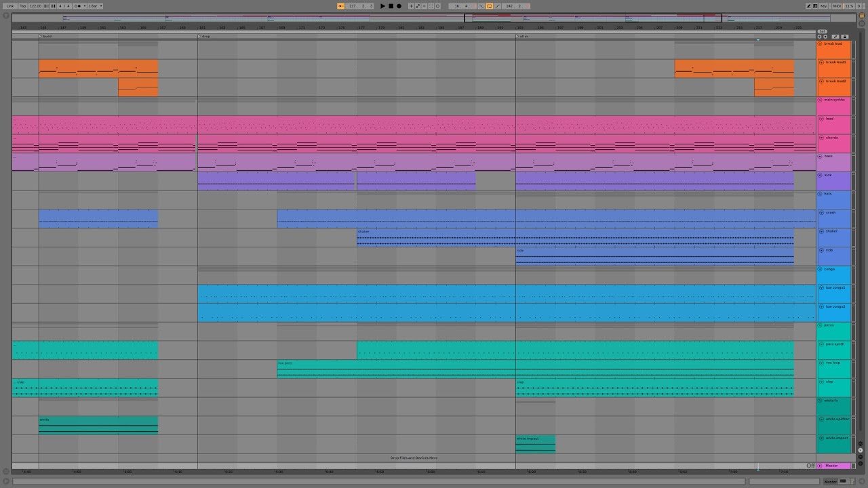Enable Draw Mode pencil icon

(x=808, y=6)
